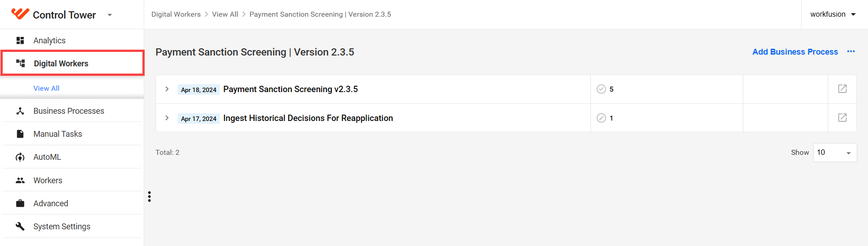
Task: Open external link for Ingest Historical Decisions row
Action: [842, 118]
